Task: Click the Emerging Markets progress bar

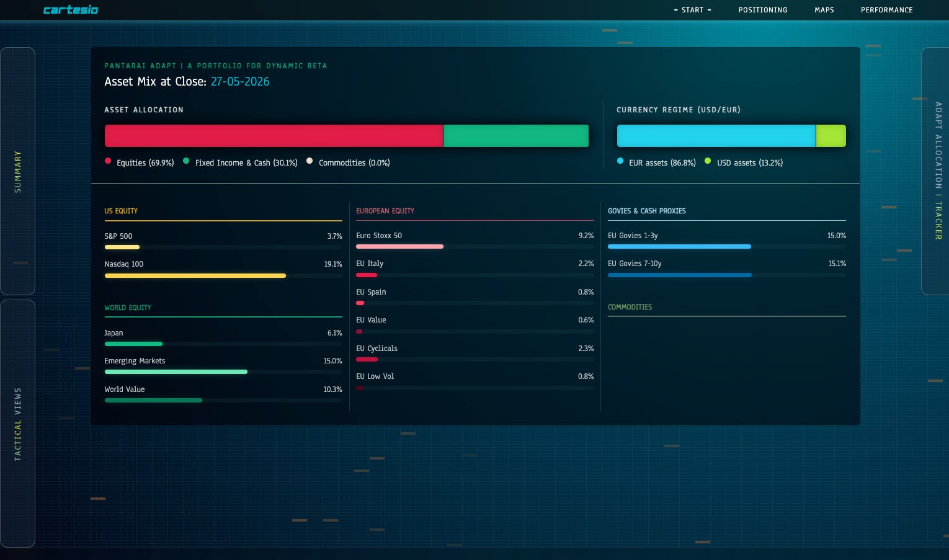Action: (x=176, y=372)
